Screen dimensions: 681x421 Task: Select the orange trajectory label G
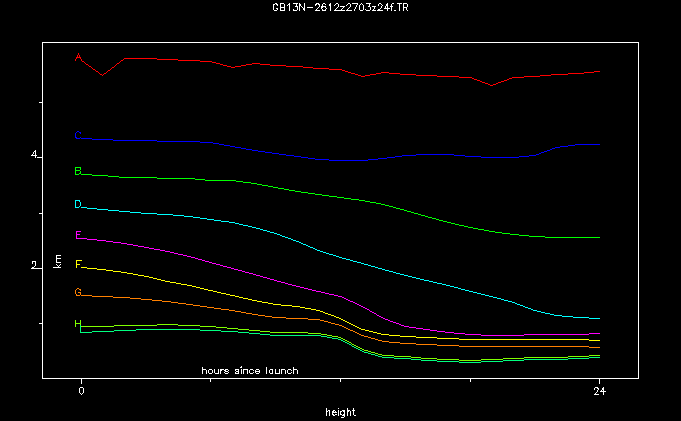(78, 293)
